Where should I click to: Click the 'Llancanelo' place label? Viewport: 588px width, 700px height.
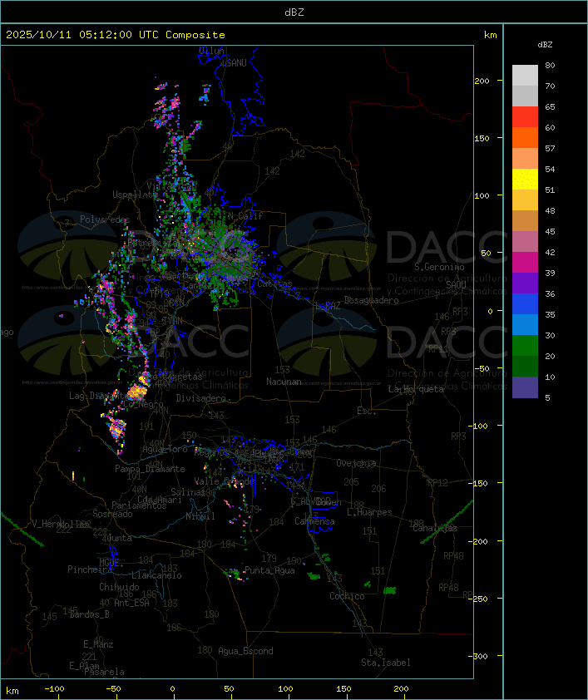click(156, 575)
